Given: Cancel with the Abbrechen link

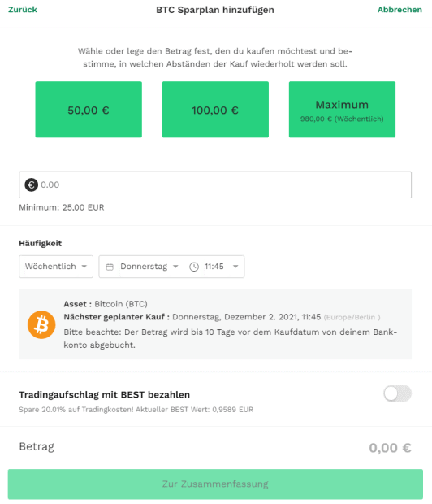Looking at the screenshot, I should tap(400, 10).
